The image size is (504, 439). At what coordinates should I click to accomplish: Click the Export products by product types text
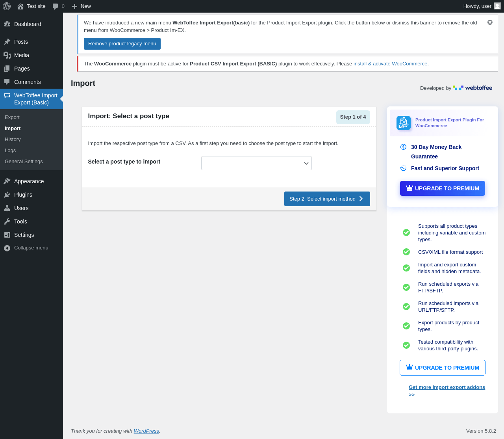click(449, 326)
